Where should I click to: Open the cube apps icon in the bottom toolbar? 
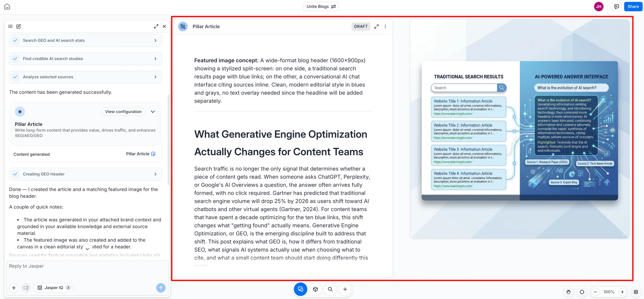click(315, 289)
